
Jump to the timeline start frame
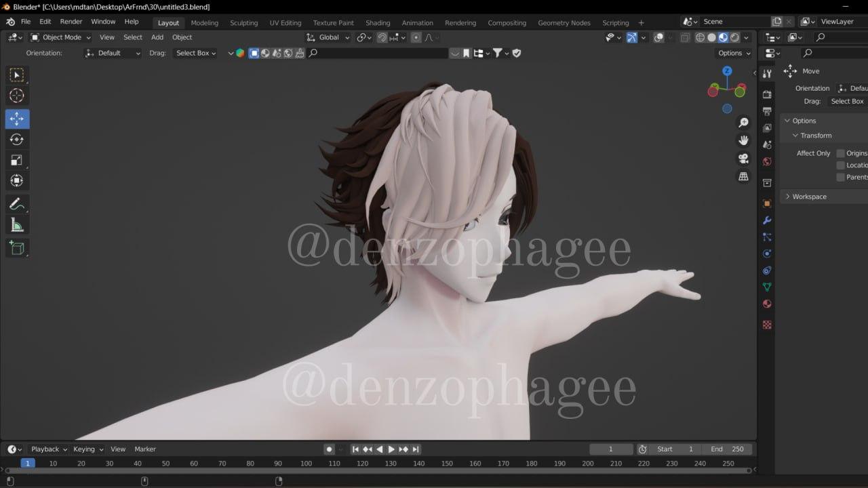pyautogui.click(x=355, y=449)
